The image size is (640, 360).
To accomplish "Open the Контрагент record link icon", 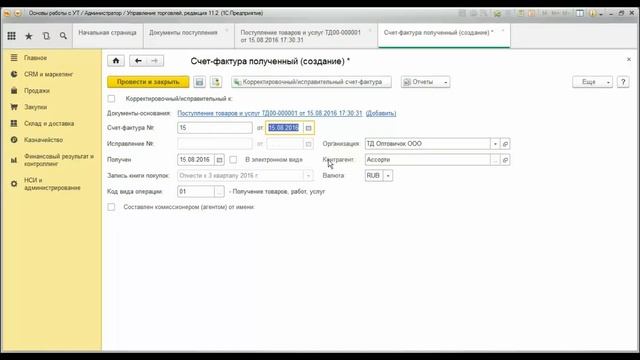I will (505, 160).
